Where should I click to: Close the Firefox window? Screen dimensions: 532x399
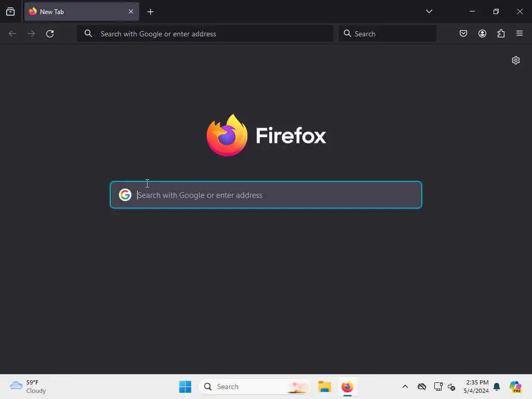point(520,11)
